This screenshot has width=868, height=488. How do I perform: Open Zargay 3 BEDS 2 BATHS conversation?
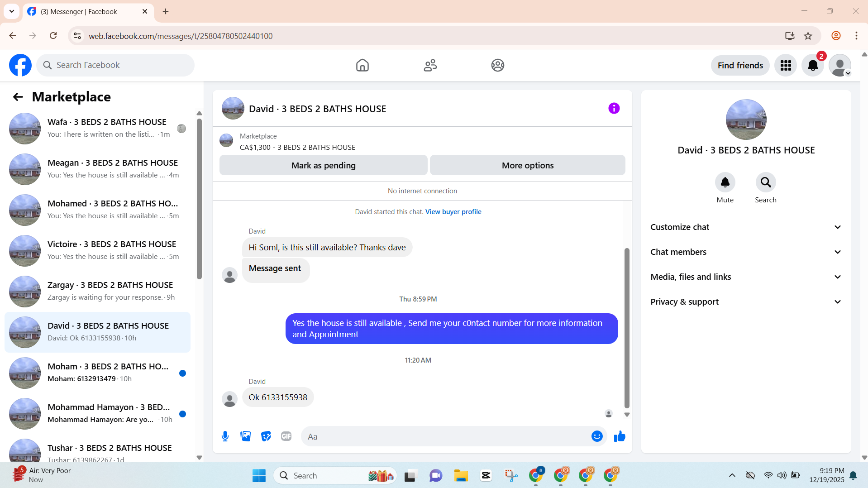[x=97, y=292]
